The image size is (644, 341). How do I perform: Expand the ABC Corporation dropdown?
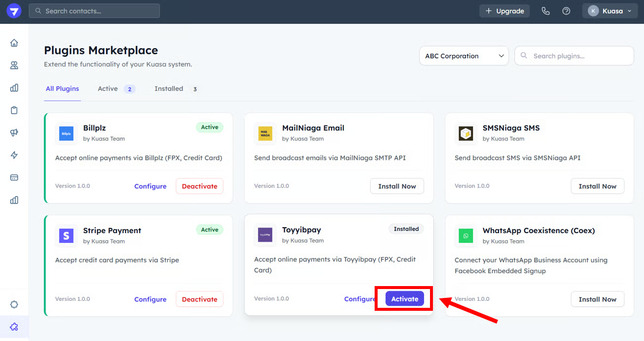click(464, 56)
